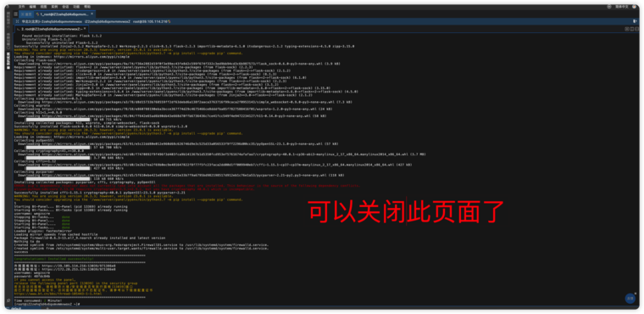Click the first split-layout icon at terminal tab row
Screen dimensions: 644x314
[x=627, y=29]
